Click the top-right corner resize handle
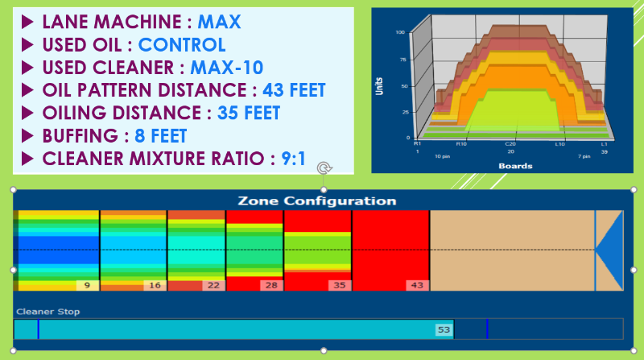 [634, 190]
